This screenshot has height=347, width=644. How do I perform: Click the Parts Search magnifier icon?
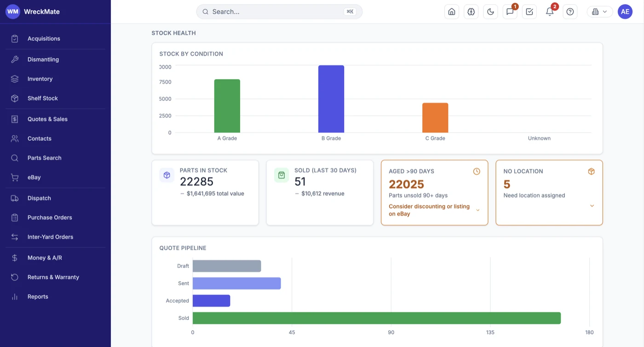[x=15, y=158]
